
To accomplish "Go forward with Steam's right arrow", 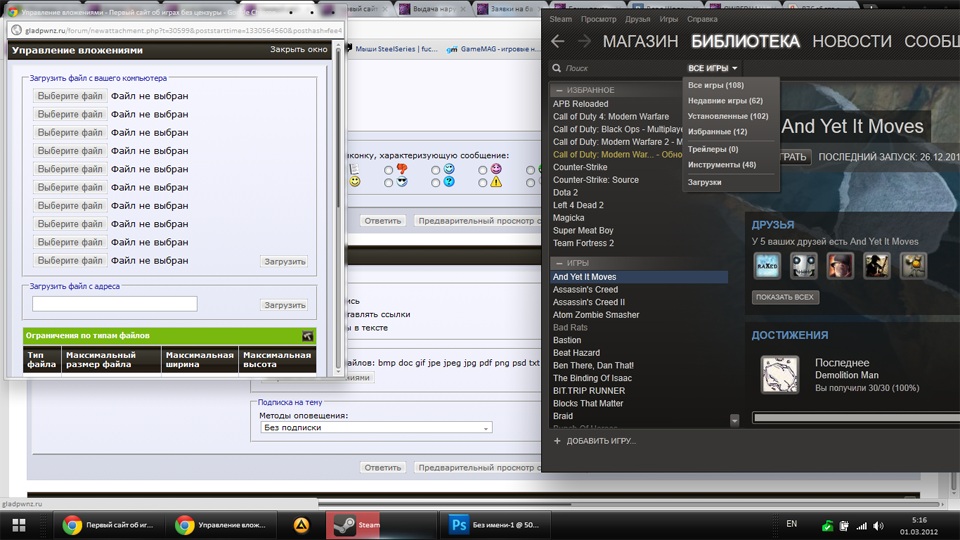I will point(585,41).
